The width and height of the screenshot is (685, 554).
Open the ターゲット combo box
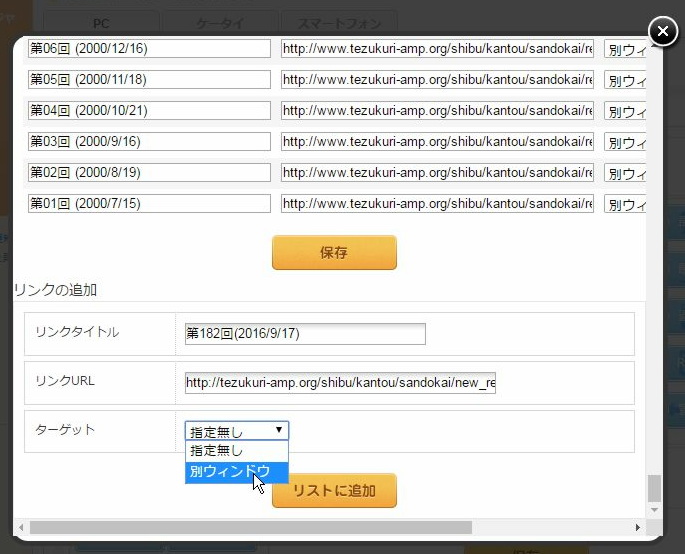tap(237, 431)
